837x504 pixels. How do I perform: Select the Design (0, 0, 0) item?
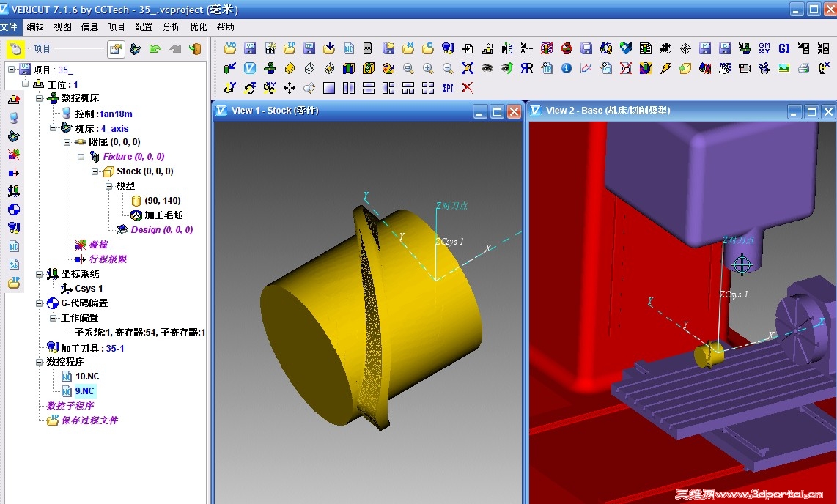[162, 229]
